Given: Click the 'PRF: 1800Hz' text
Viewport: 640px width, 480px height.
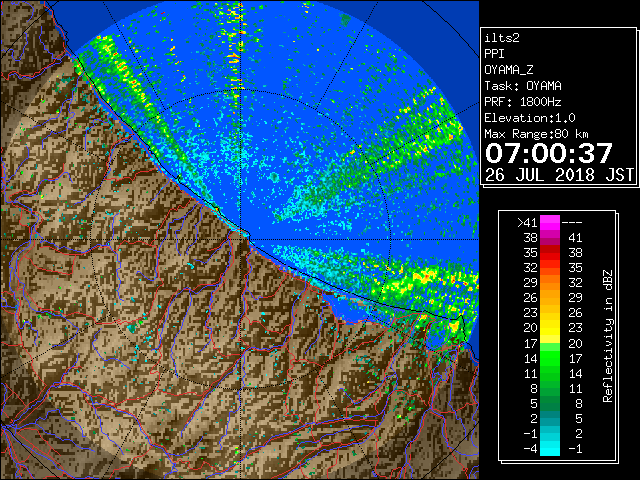Looking at the screenshot, I should click(523, 102).
